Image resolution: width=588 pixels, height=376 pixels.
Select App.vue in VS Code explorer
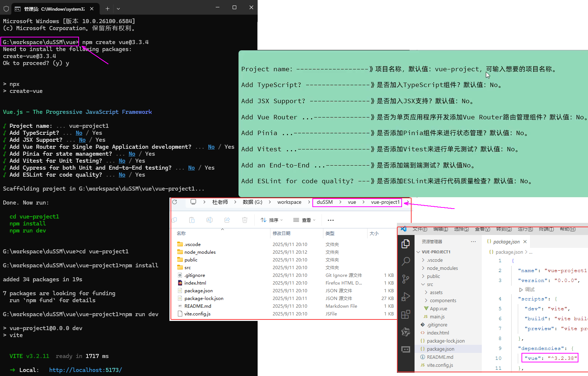438,308
